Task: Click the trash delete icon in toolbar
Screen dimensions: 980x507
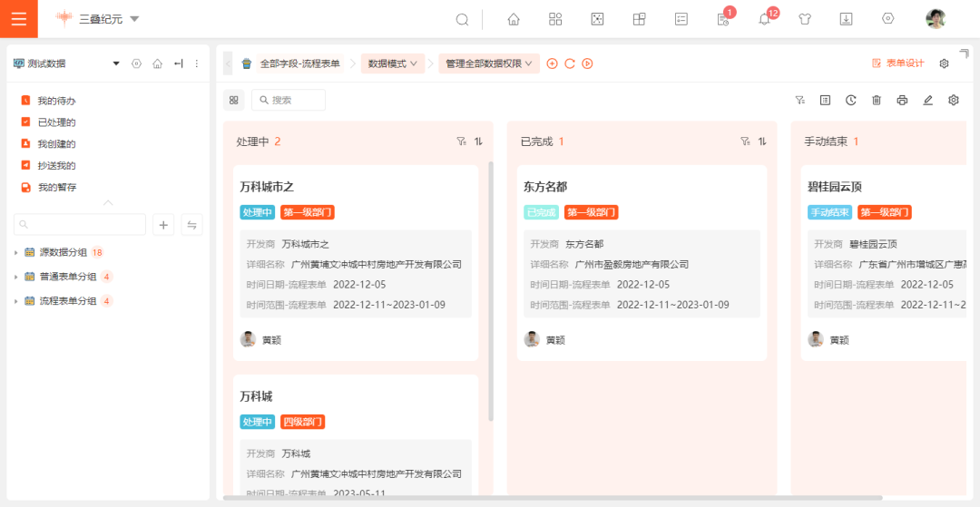Action: point(877,100)
